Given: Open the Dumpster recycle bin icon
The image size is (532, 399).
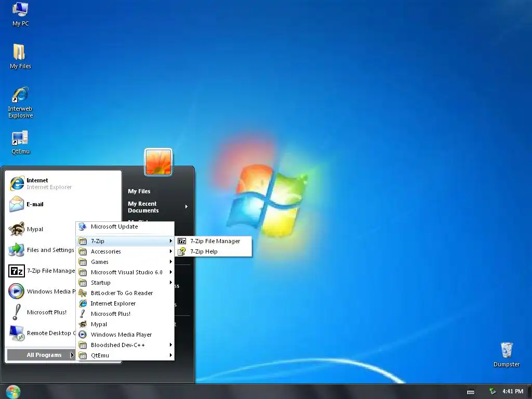Looking at the screenshot, I should (506, 354).
